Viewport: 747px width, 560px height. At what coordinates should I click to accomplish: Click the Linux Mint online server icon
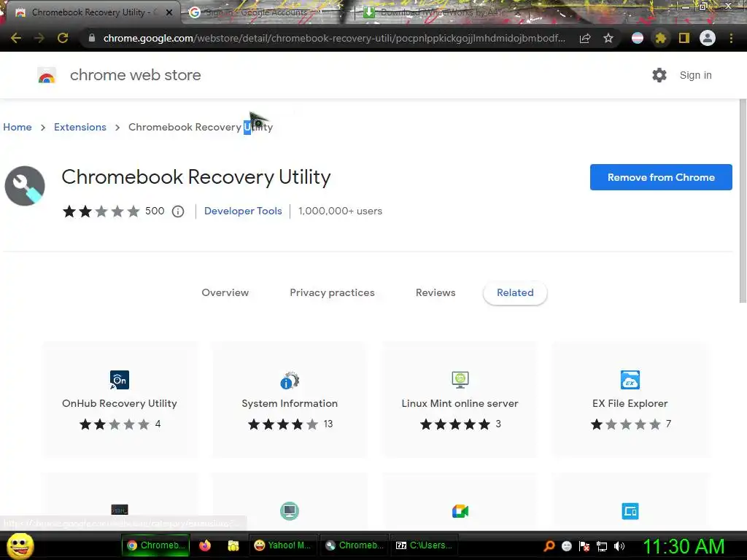[460, 379]
